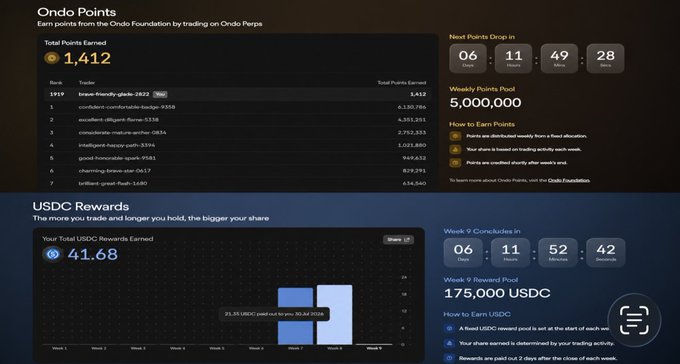Image resolution: width=680 pixels, height=364 pixels.
Task: Tap the round text-scan floating icon
Action: (x=634, y=320)
